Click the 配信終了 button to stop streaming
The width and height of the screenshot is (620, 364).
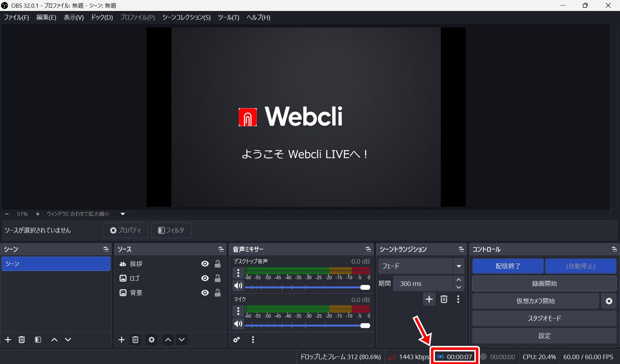pyautogui.click(x=508, y=266)
